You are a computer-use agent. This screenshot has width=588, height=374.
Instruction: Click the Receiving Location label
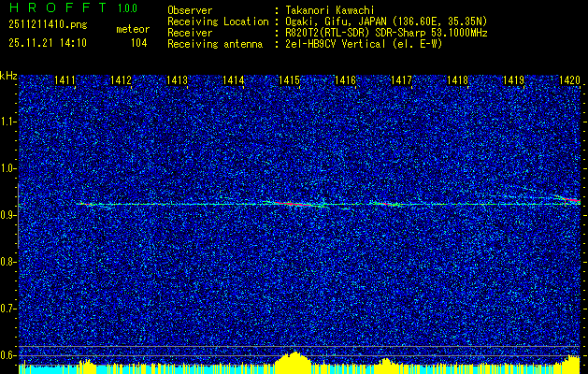tap(218, 22)
